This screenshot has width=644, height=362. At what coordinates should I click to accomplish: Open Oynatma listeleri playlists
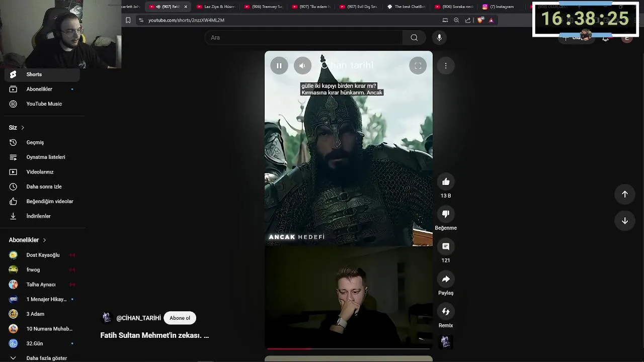[x=42, y=157]
